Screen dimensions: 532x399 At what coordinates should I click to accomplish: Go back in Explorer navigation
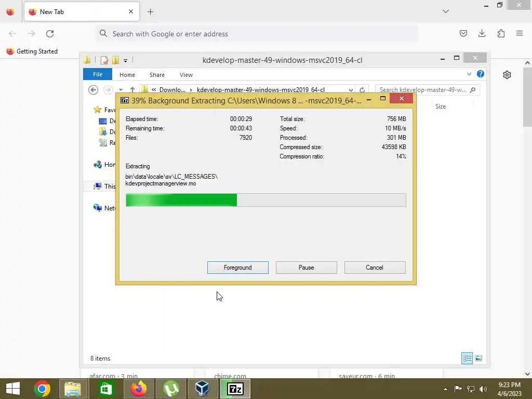[x=94, y=89]
